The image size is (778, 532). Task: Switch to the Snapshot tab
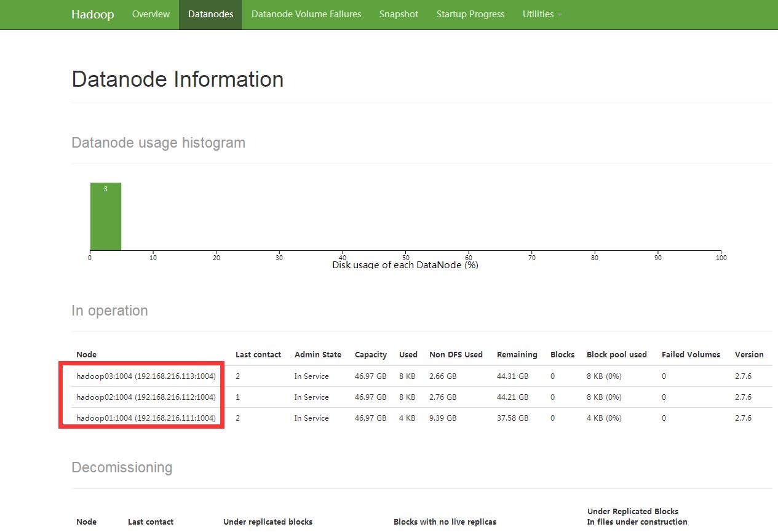pyautogui.click(x=399, y=14)
